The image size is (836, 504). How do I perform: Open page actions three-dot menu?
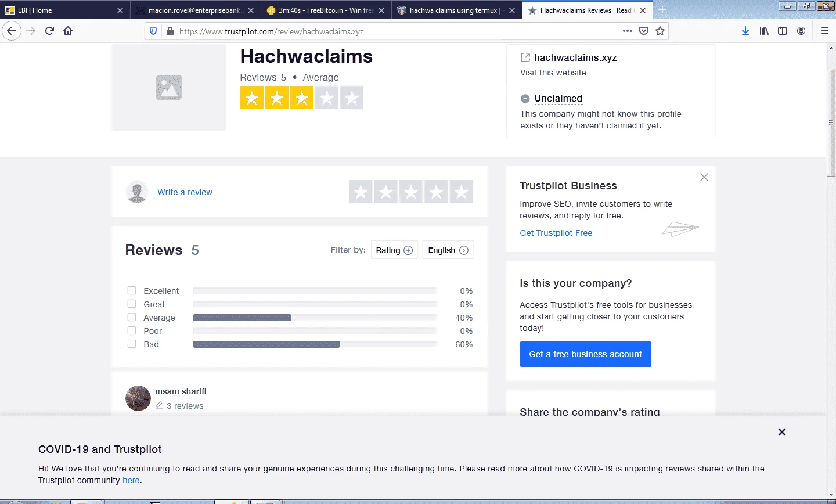628,31
